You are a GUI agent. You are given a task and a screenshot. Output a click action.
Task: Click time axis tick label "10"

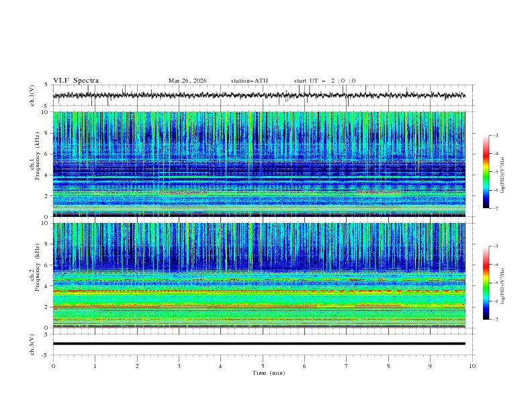(472, 366)
